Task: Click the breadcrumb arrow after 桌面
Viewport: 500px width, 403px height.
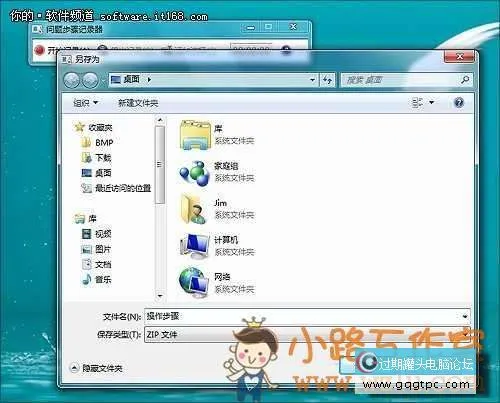Action: (149, 80)
